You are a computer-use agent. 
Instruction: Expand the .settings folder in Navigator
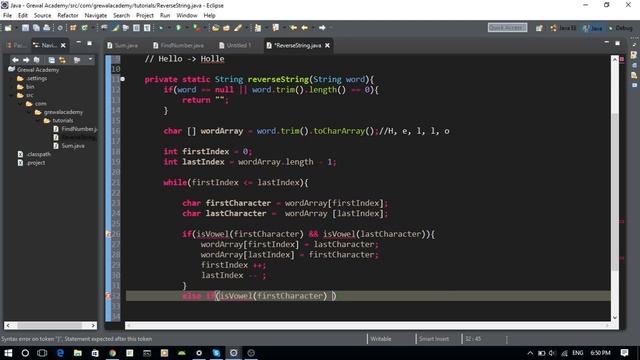pyautogui.click(x=12, y=78)
